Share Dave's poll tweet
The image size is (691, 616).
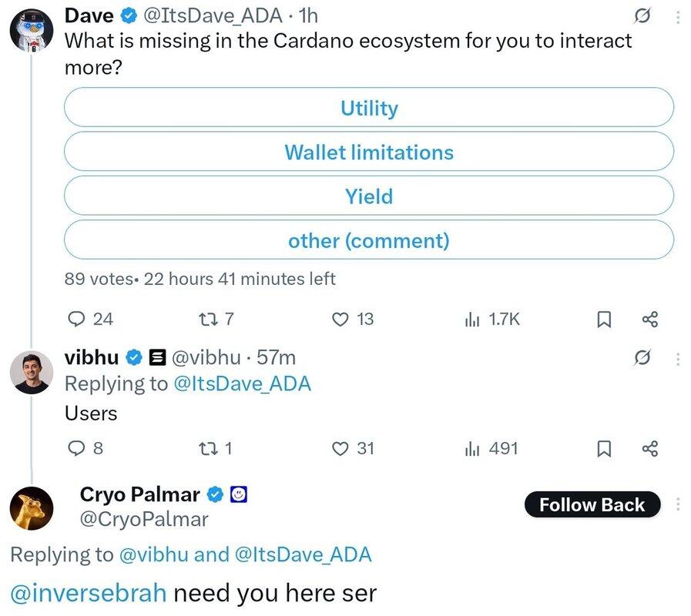point(649,319)
